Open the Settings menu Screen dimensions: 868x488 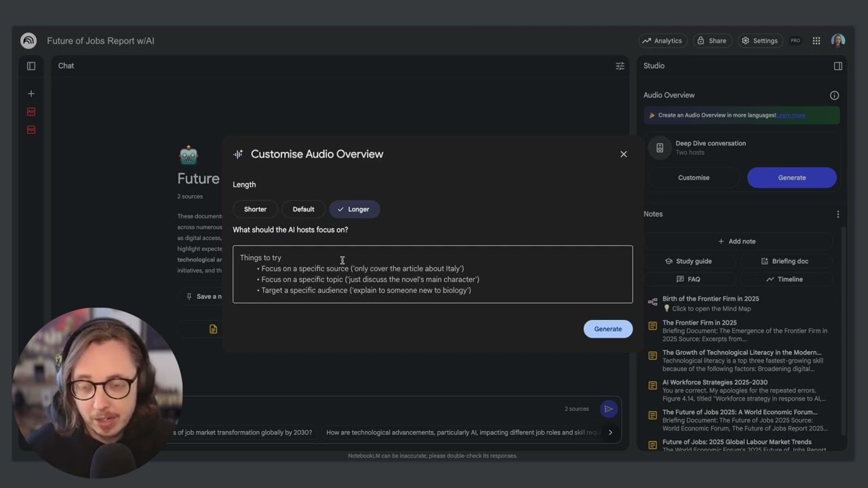pyautogui.click(x=759, y=41)
